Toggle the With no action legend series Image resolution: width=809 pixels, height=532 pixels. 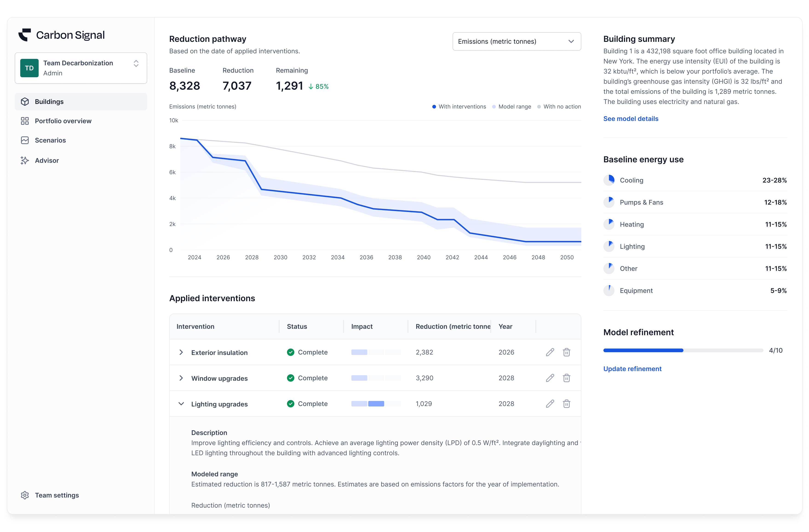559,107
